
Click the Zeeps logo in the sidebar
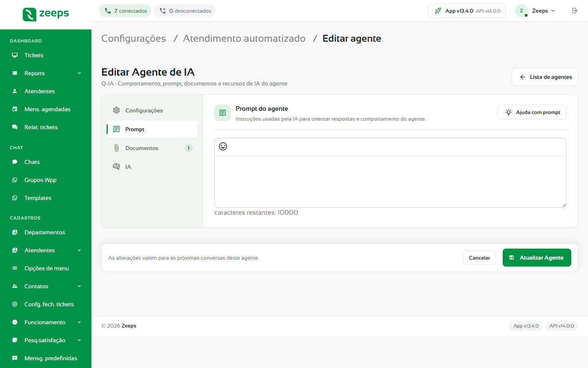pyautogui.click(x=46, y=14)
